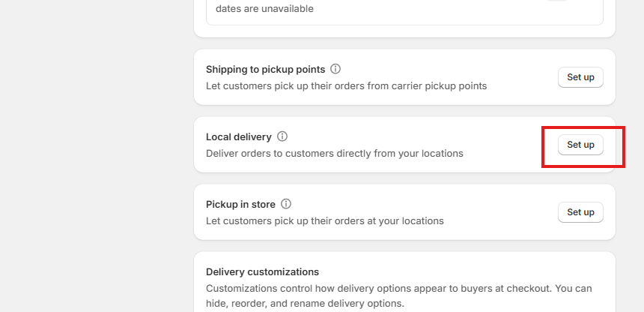Set up Pickup in store
The width and height of the screenshot is (644, 312).
point(580,212)
